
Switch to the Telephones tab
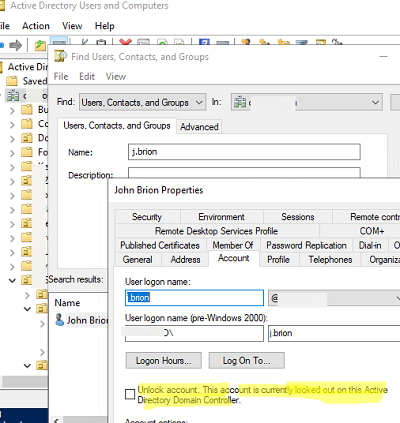click(x=330, y=260)
